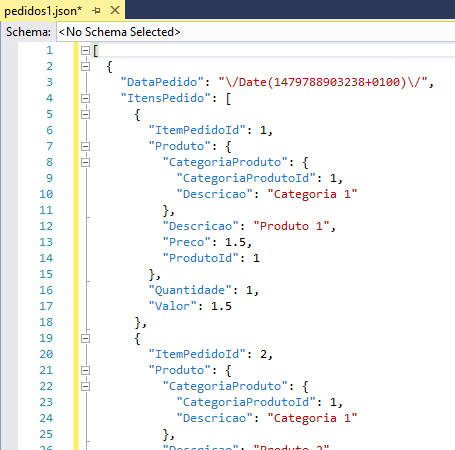Click line number 1 in gutter
The height and width of the screenshot is (450, 455).
(49, 50)
